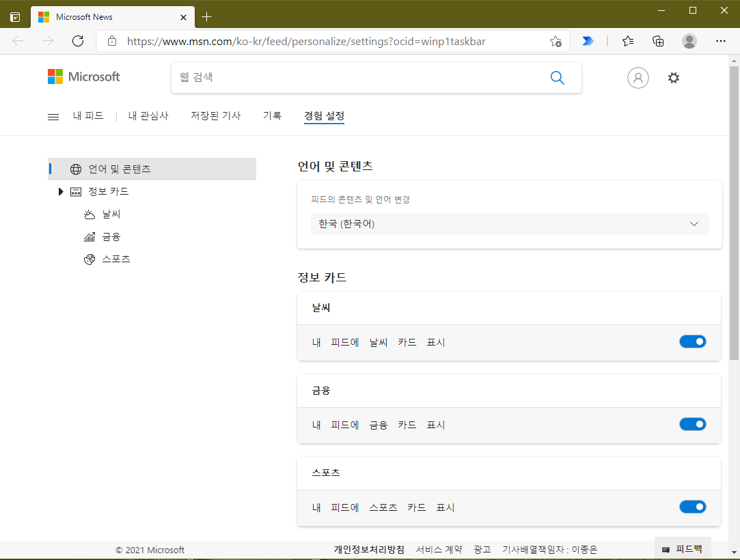Image resolution: width=740 pixels, height=560 pixels.
Task: Click the scrollbar down arrow
Action: point(734,552)
